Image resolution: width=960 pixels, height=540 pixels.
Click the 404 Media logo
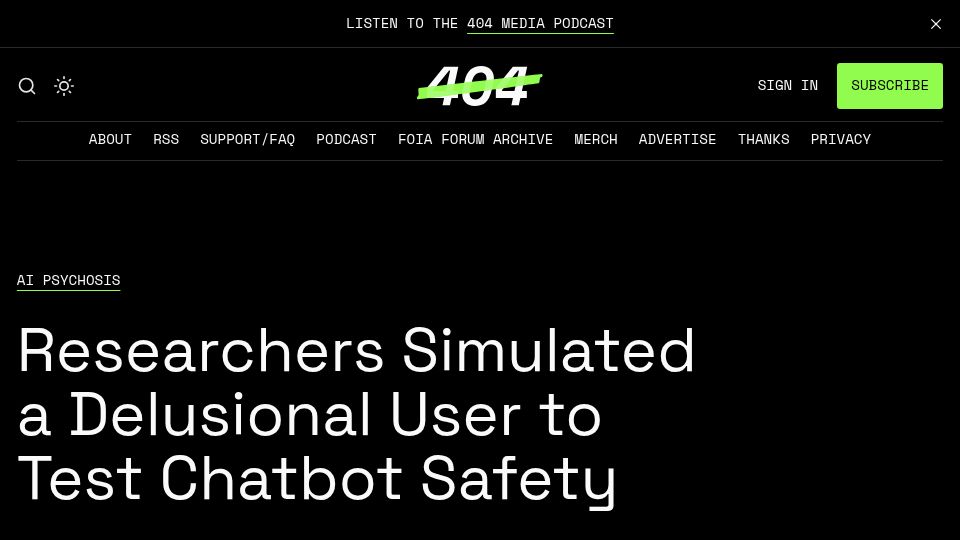[479, 86]
